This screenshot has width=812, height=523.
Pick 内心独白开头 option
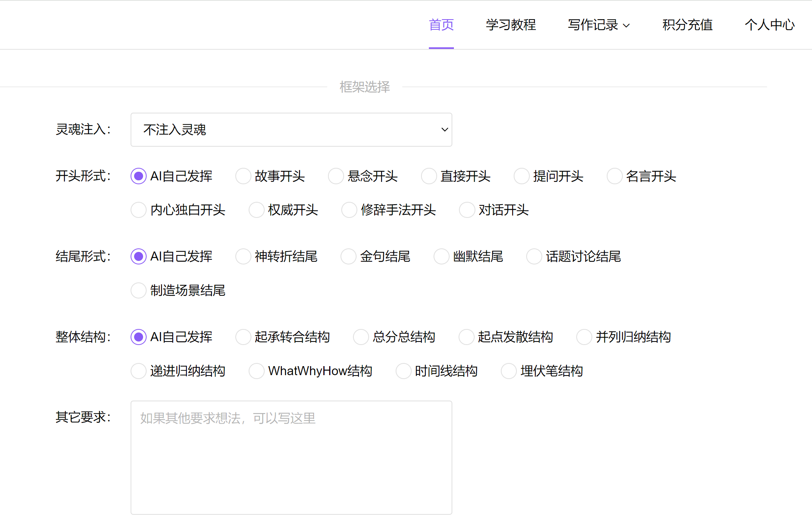pos(138,210)
